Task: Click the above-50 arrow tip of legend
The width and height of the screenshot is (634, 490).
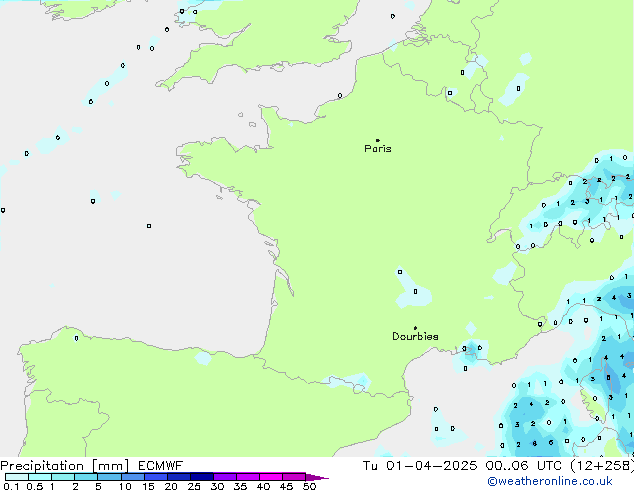Action: (x=317, y=477)
